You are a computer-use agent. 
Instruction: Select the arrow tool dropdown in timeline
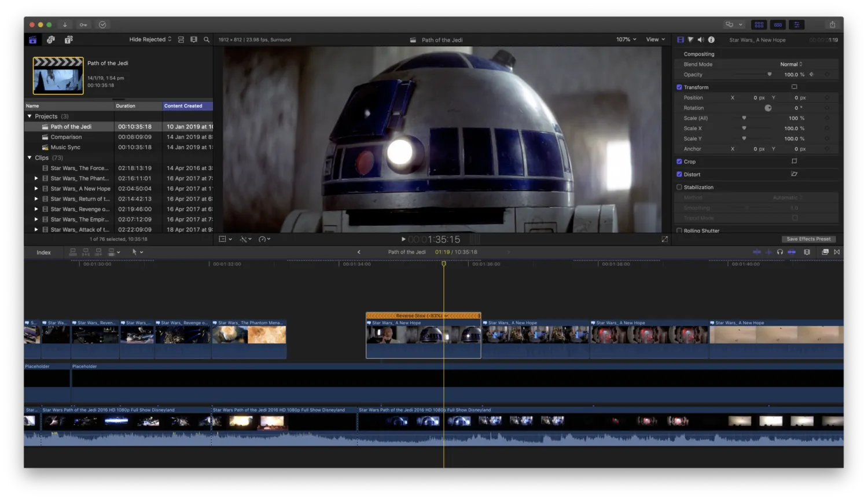coord(137,252)
